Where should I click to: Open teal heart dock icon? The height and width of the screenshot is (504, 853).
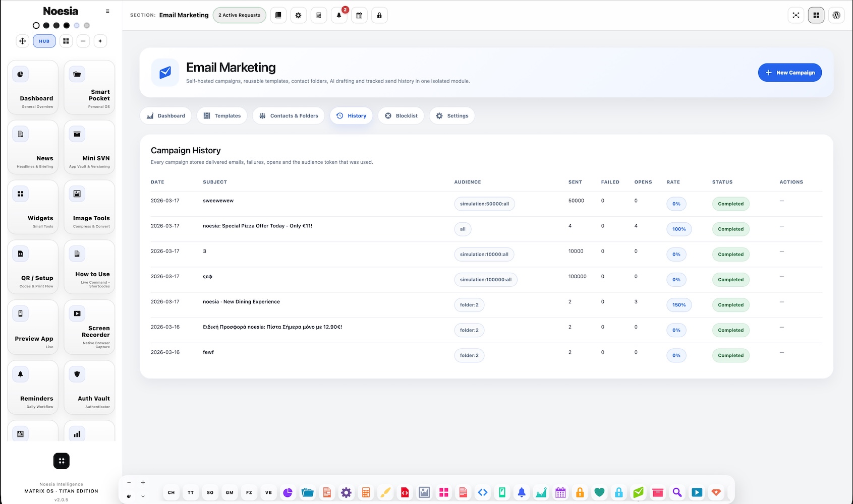click(x=599, y=492)
